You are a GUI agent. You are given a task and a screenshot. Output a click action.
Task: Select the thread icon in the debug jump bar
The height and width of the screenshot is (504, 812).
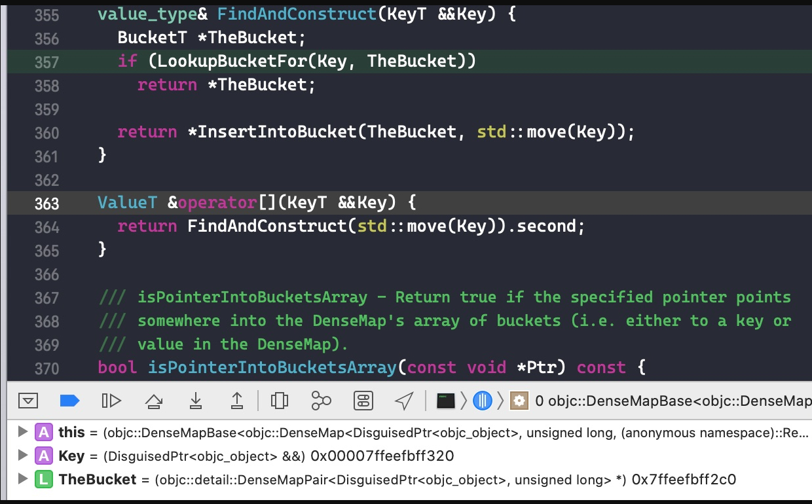pos(483,401)
